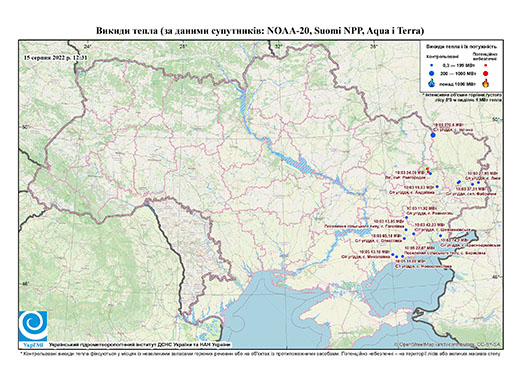The width and height of the screenshot is (520, 368).
Task: Click the large red circle in legend
Action: click(485, 74)
